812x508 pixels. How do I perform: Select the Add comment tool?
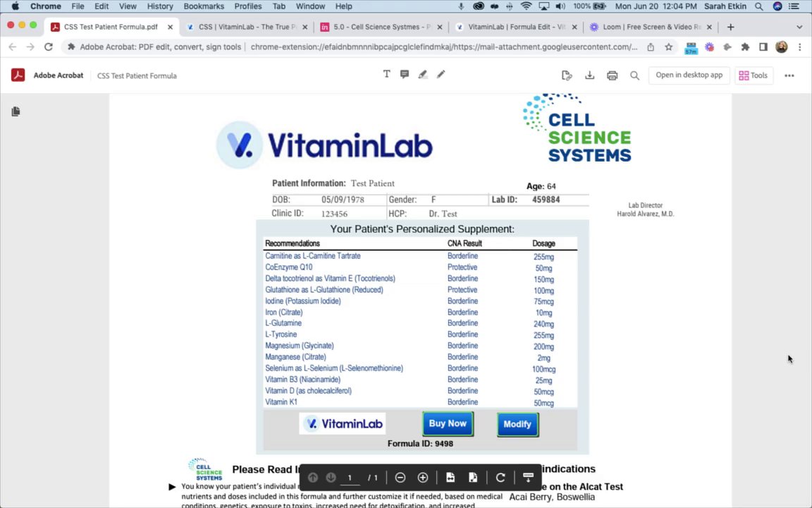(405, 74)
